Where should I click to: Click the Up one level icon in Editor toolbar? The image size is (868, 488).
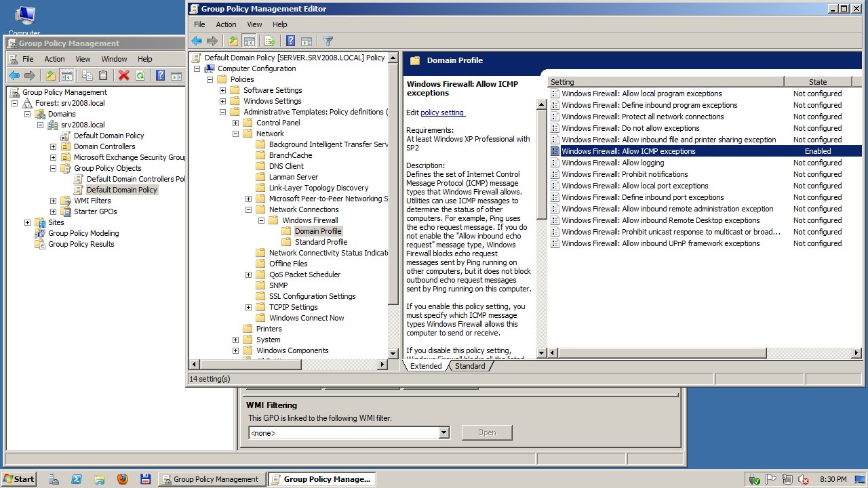pyautogui.click(x=233, y=41)
